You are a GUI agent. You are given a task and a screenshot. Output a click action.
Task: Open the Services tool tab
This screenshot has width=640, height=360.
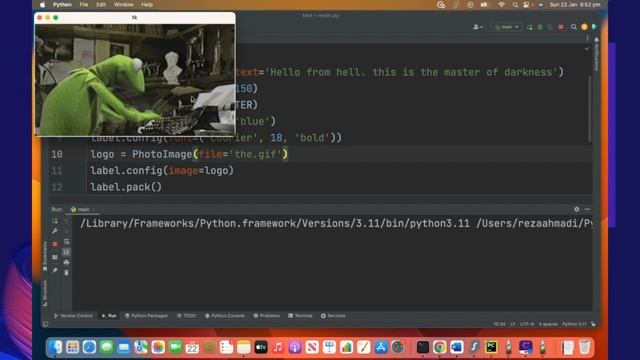[x=333, y=316]
